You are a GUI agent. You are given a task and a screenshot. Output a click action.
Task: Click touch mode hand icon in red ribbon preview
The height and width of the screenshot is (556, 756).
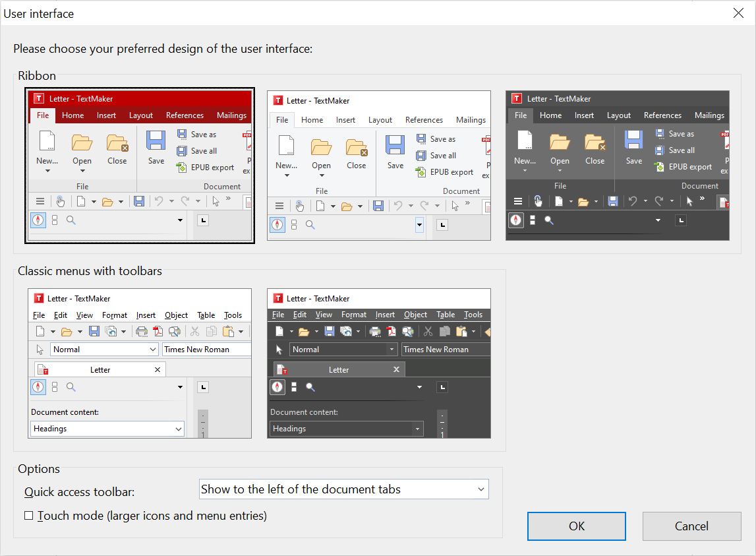(x=60, y=201)
